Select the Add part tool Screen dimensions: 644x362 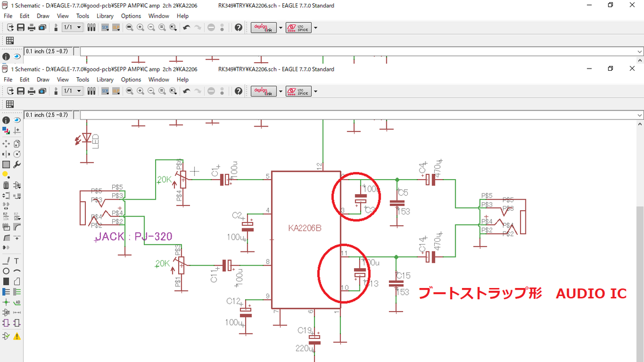pyautogui.click(x=17, y=185)
